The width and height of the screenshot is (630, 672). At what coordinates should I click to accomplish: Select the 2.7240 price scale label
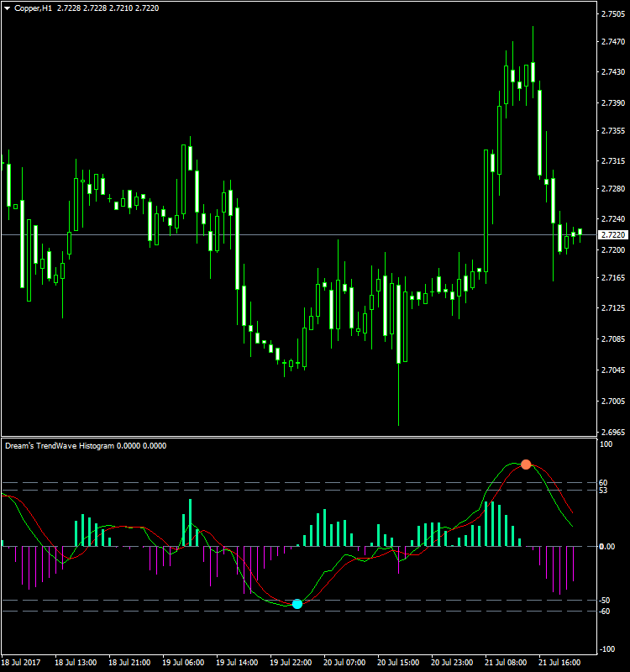(613, 219)
